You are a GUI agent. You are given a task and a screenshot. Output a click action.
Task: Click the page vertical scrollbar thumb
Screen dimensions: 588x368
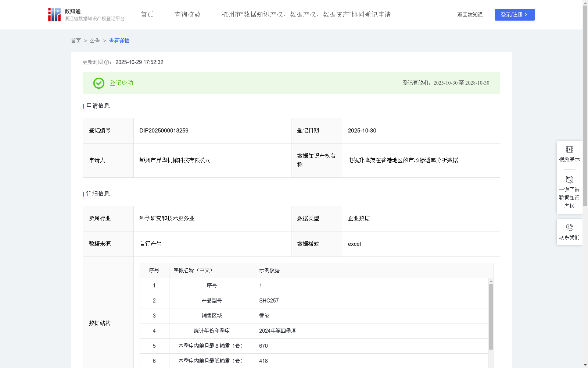tap(585, 106)
